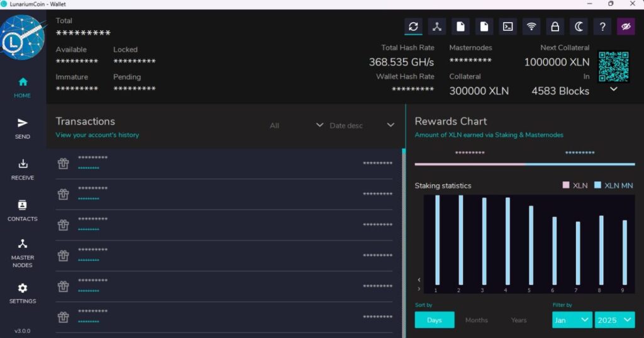Click the LunariumCoin logo

(x=23, y=37)
